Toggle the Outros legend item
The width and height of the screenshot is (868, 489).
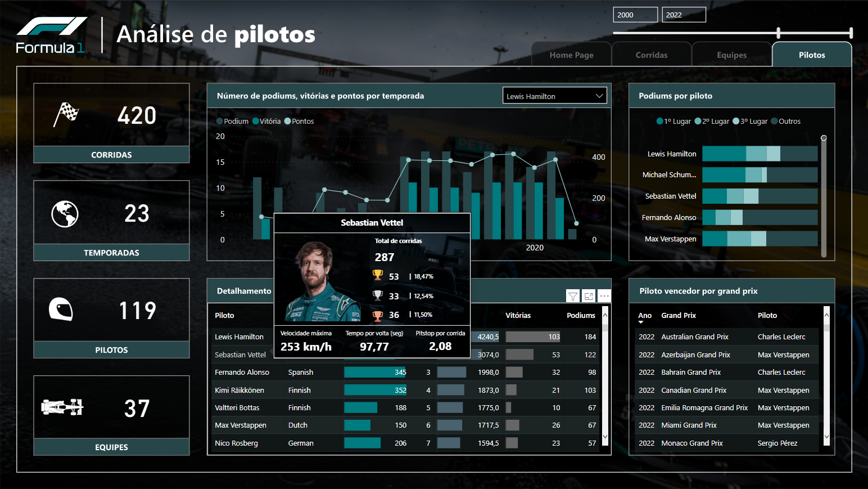coord(786,121)
